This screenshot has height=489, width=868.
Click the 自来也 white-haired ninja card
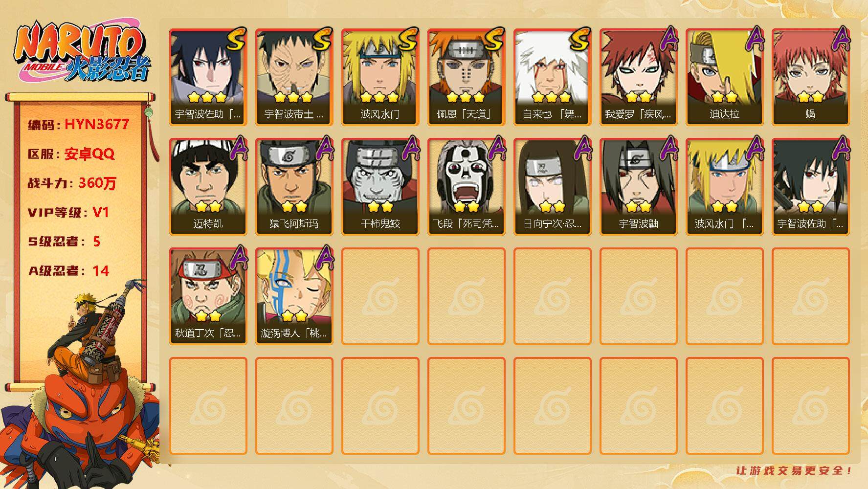click(552, 77)
